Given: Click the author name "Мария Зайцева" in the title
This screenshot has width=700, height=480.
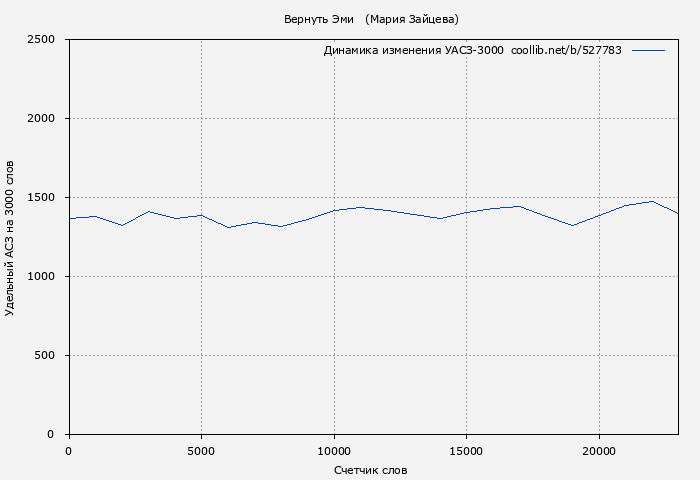Looking at the screenshot, I should 412,19.
